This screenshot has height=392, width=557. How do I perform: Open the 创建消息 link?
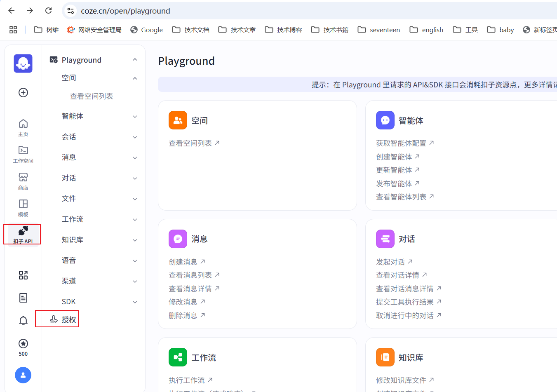coord(187,262)
